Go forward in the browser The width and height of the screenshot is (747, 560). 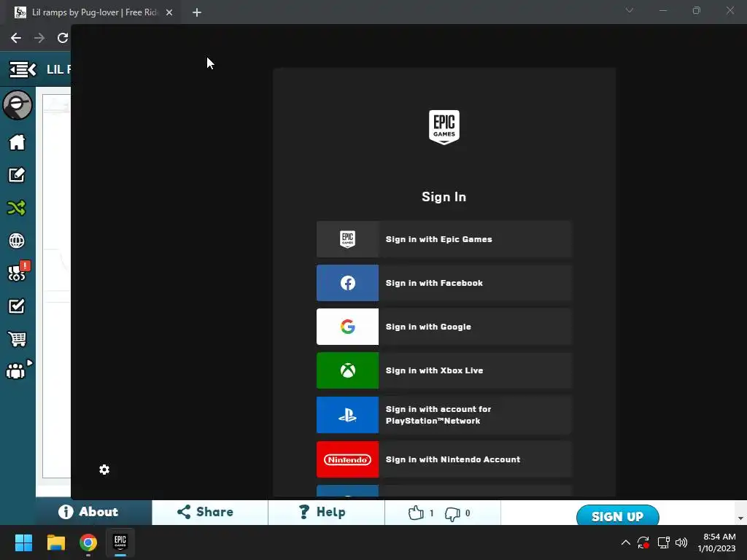tap(39, 38)
